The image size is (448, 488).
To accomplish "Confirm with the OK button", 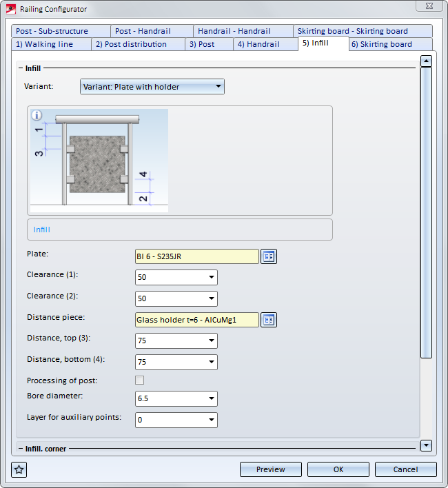I will click(338, 469).
